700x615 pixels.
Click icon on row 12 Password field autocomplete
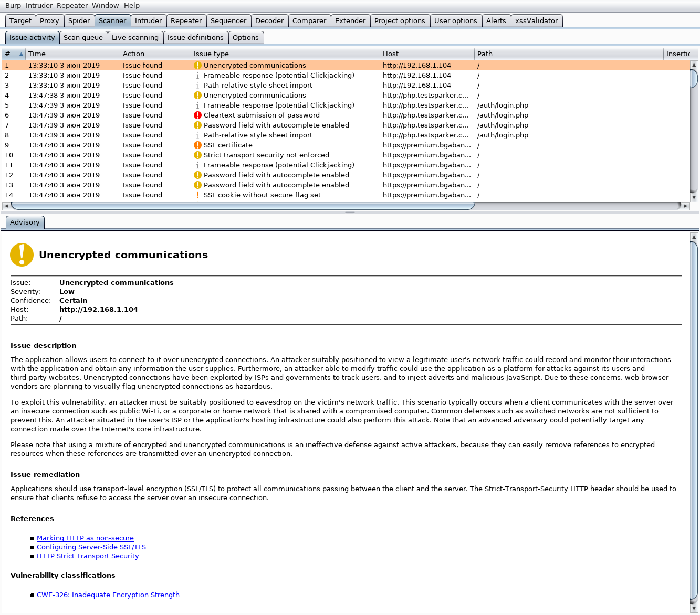point(197,175)
